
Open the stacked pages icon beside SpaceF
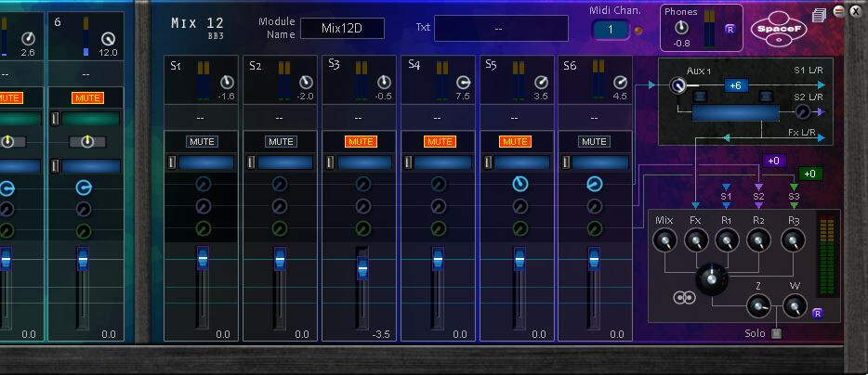tap(819, 16)
